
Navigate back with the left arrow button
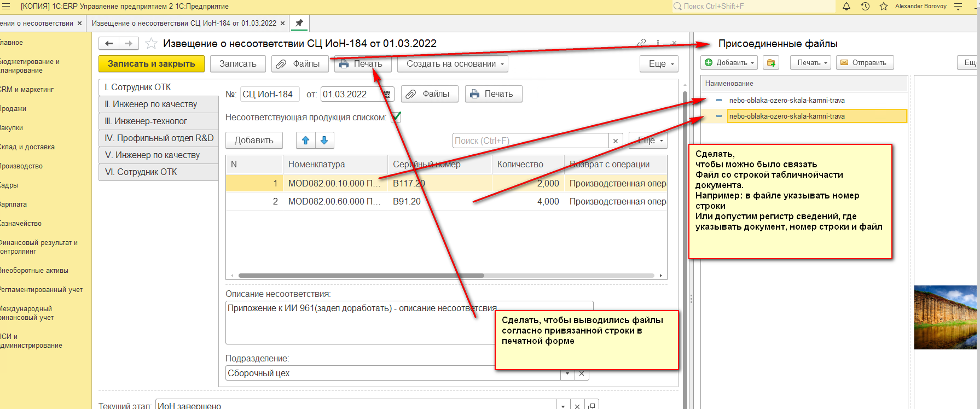click(x=109, y=44)
